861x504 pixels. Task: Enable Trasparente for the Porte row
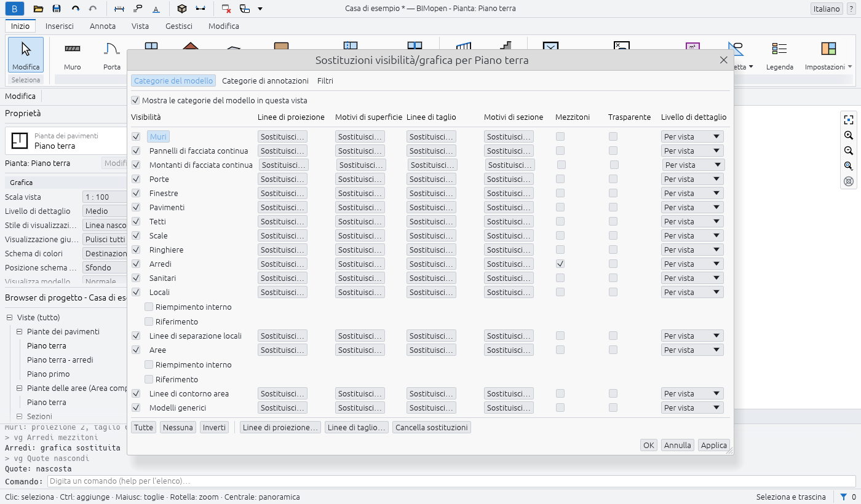(x=613, y=179)
